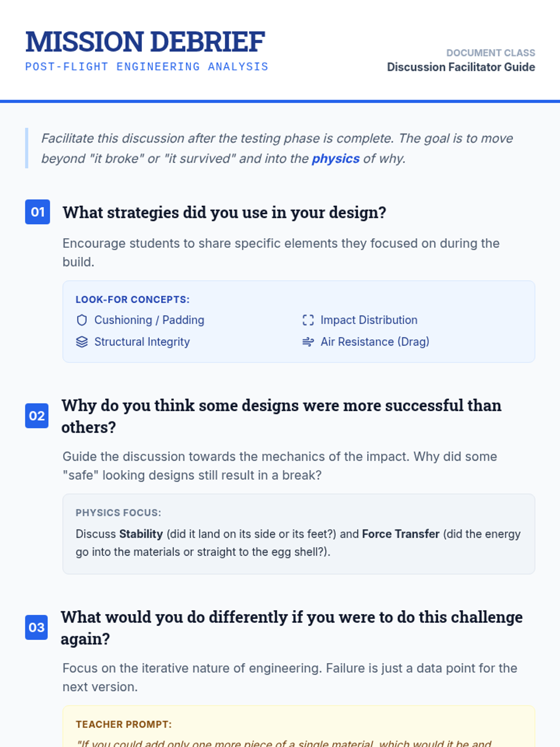Viewport: 560px width, 747px height.
Task: Click the blue 01 number badge
Action: tap(37, 212)
